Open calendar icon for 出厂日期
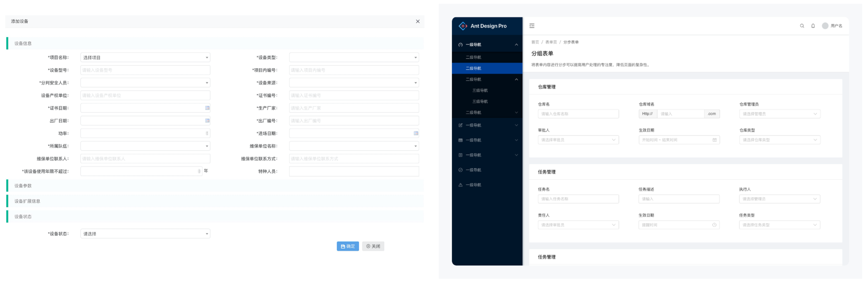The width and height of the screenshot is (868, 284). point(207,121)
